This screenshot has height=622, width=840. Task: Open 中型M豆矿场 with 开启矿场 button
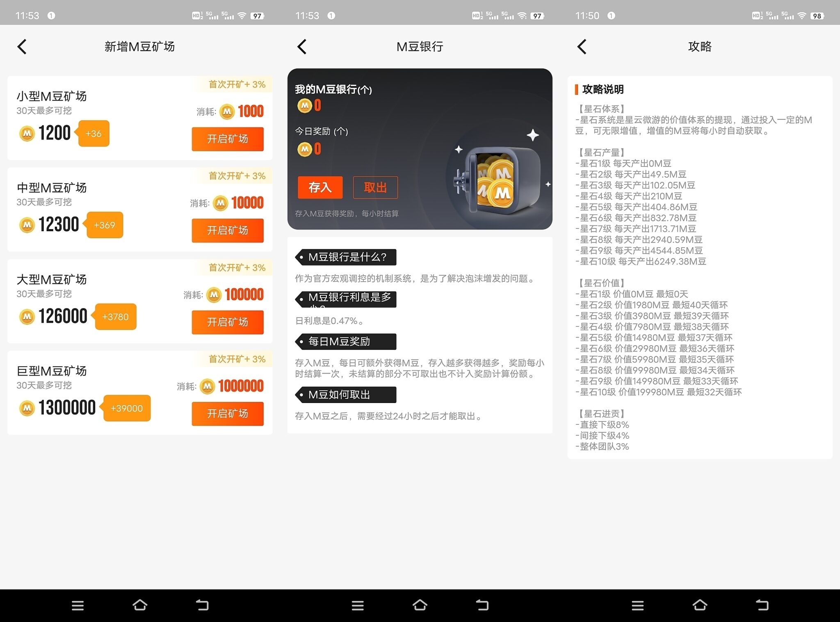click(x=228, y=230)
